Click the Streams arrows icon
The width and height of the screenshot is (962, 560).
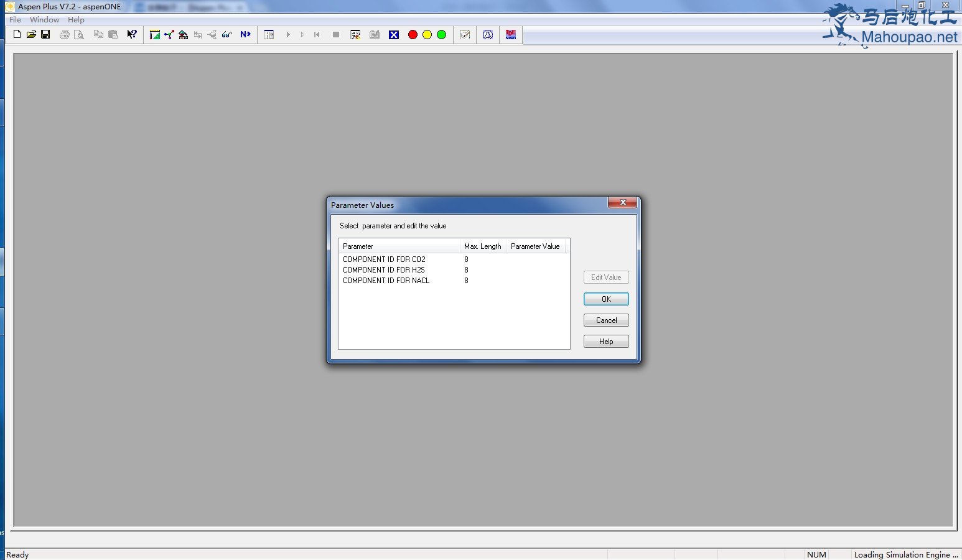coord(198,35)
